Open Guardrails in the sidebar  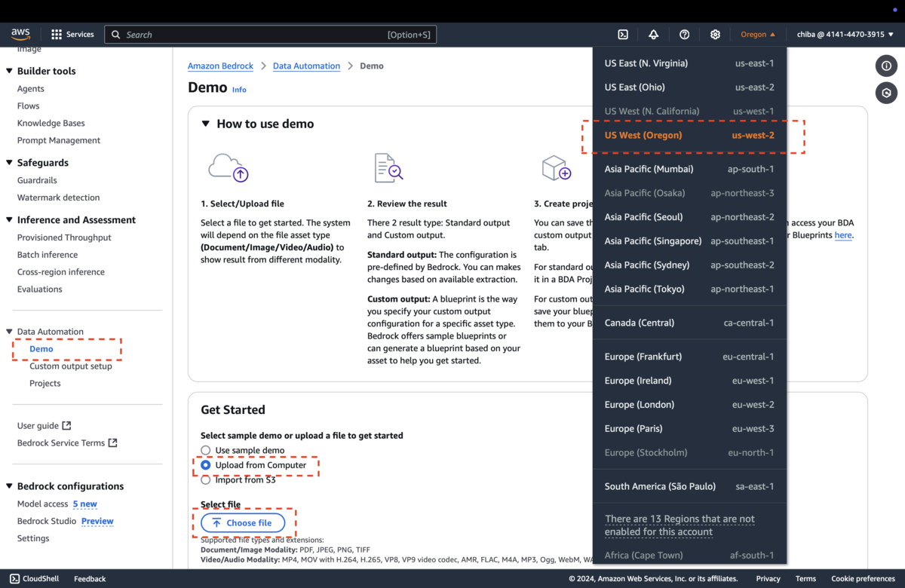tap(37, 181)
